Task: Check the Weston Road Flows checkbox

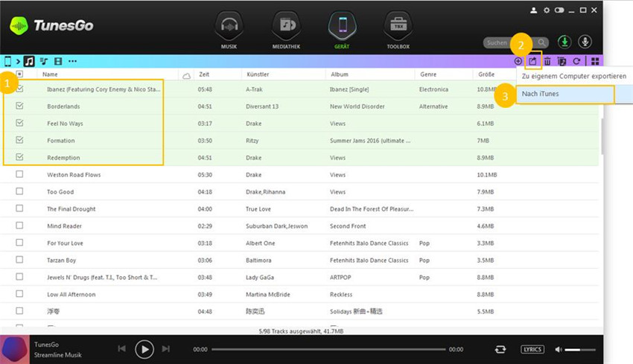Action: [19, 174]
